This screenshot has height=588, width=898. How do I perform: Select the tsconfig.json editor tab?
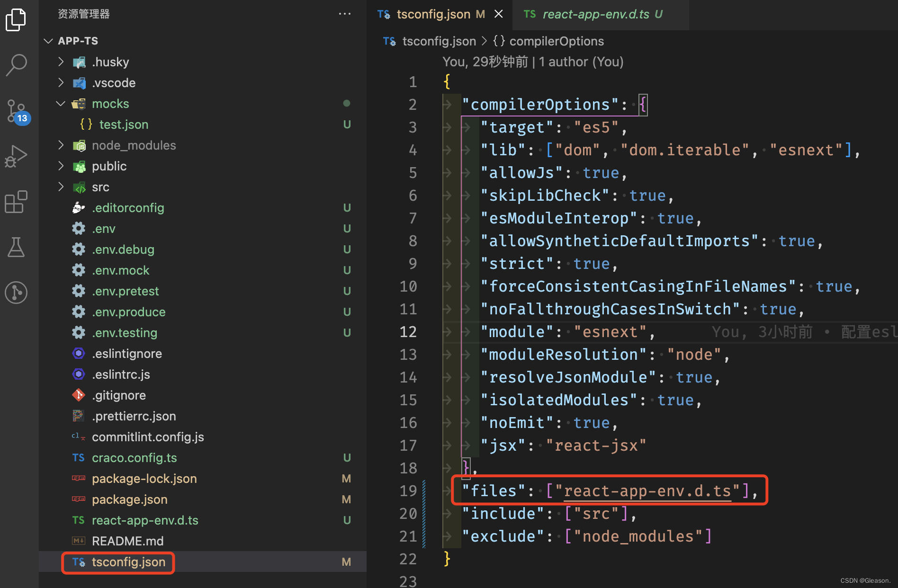click(440, 15)
